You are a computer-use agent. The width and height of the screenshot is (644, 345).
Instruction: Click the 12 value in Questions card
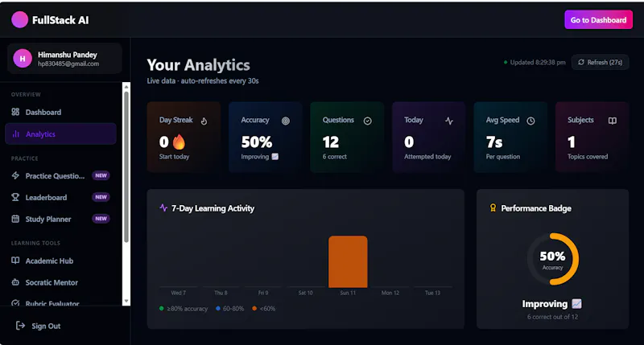tap(331, 142)
